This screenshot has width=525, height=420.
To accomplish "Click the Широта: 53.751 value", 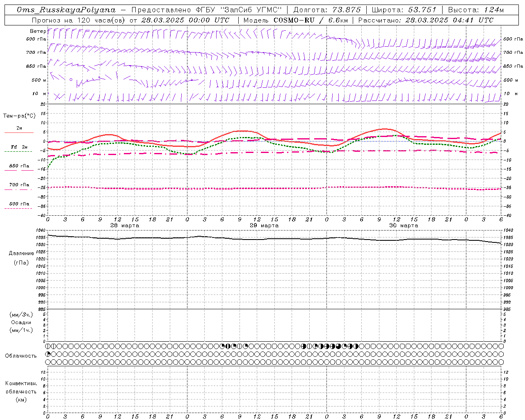I will tap(404, 10).
